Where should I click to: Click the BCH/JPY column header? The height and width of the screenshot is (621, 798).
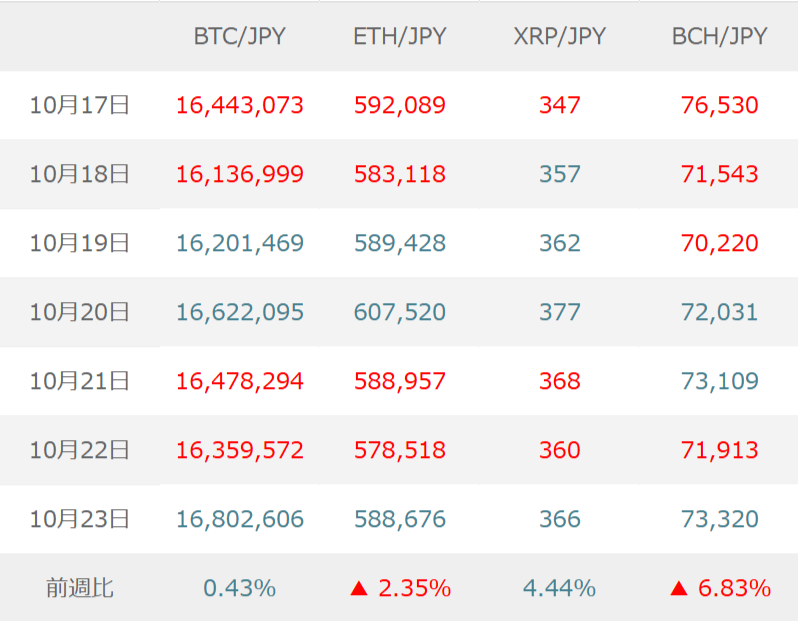click(x=719, y=36)
